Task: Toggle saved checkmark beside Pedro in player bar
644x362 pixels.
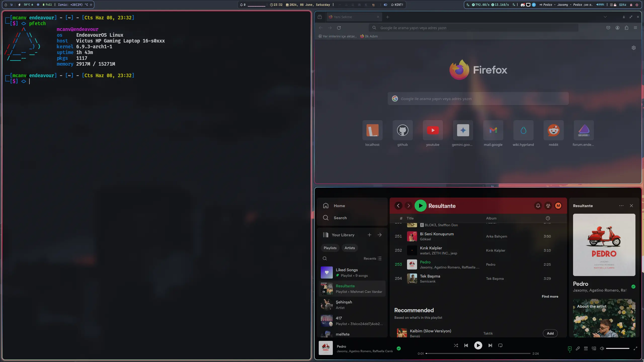Action: click(399, 348)
